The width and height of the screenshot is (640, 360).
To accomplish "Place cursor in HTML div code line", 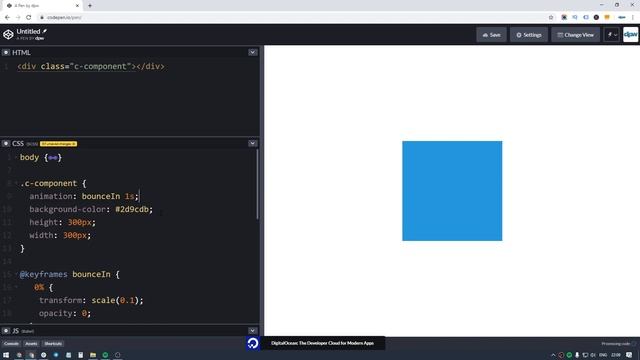I will [91, 67].
